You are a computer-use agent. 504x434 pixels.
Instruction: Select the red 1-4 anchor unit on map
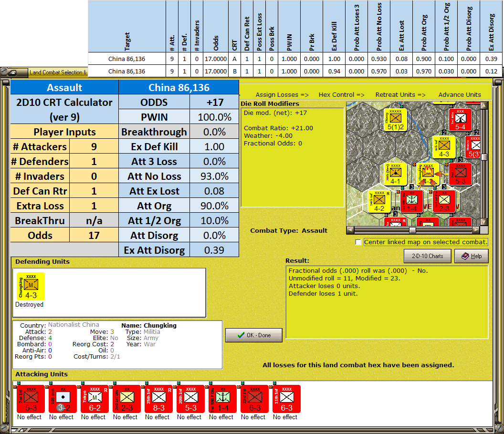412,201
